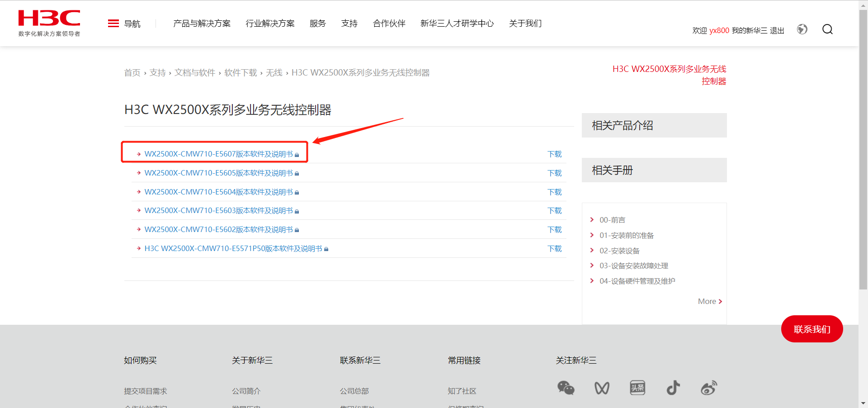Click username yx800 link
Viewport: 868px width, 408px height.
point(719,30)
